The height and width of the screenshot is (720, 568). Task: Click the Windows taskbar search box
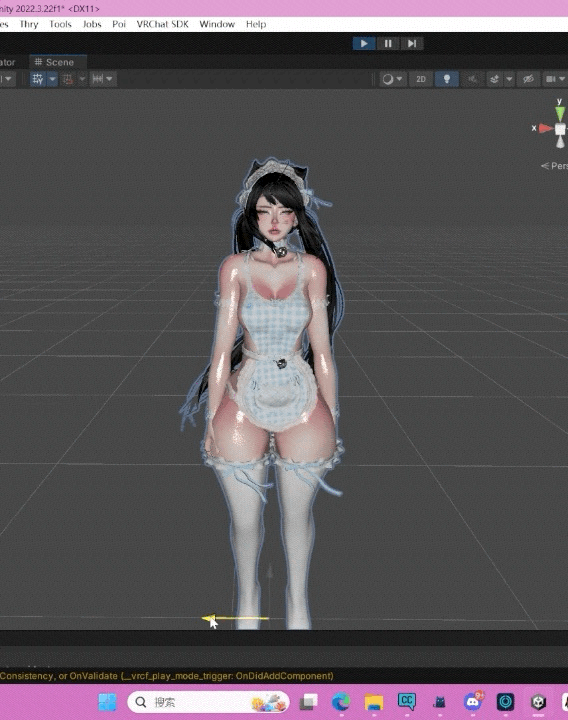coord(208,702)
